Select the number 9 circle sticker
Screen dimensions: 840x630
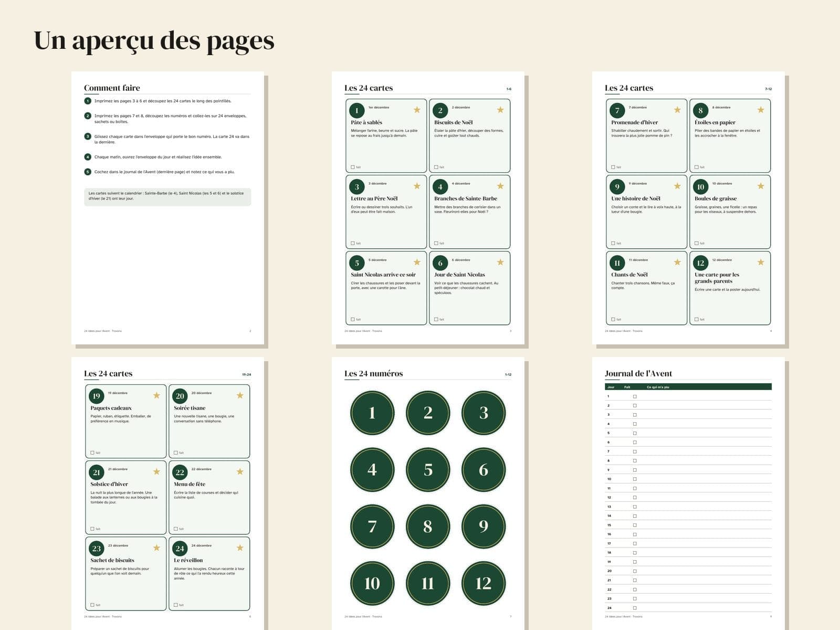[484, 526]
